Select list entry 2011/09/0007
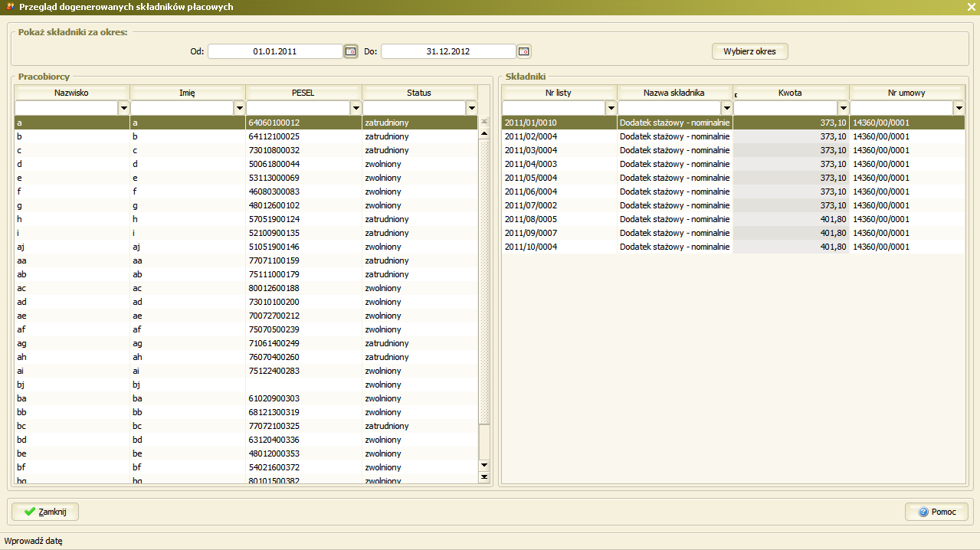The height and width of the screenshot is (550, 980). click(733, 233)
